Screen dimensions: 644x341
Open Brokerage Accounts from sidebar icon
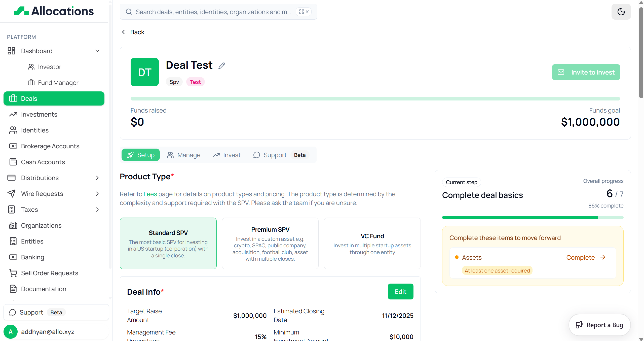point(13,146)
